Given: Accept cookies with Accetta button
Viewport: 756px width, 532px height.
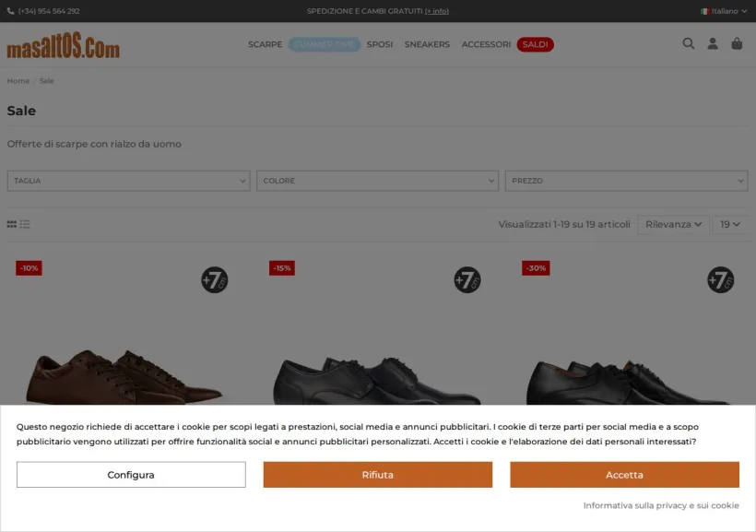Looking at the screenshot, I should tap(624, 475).
